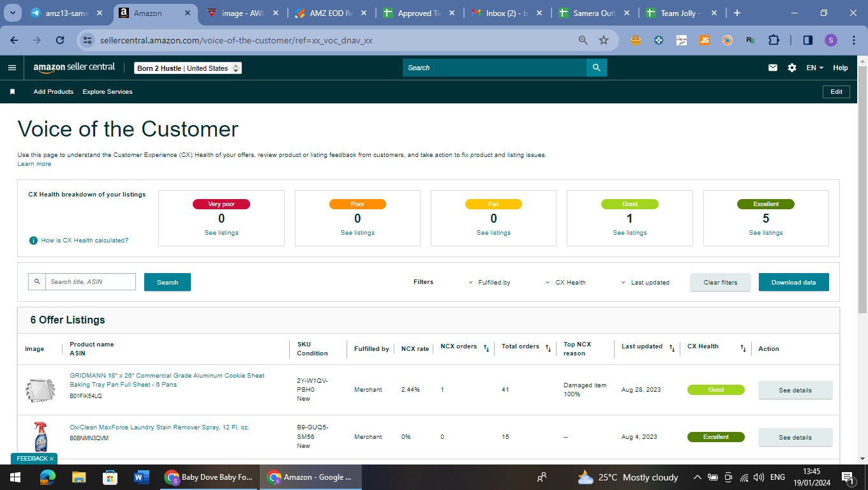Open Windows Start menu
This screenshot has height=490, width=868.
coord(15,477)
